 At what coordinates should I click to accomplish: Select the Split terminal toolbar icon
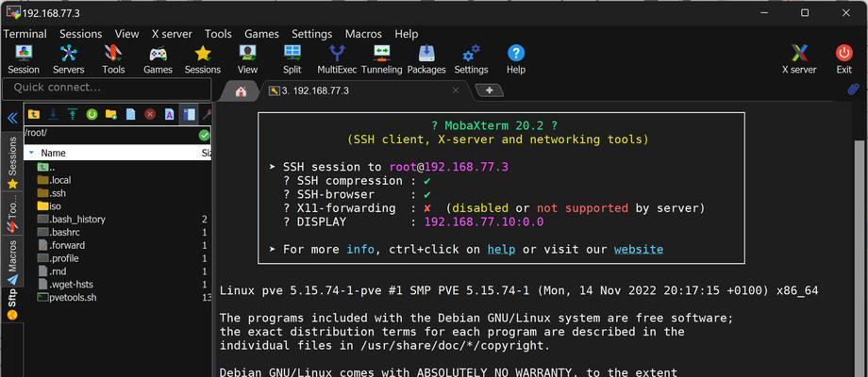[292, 59]
